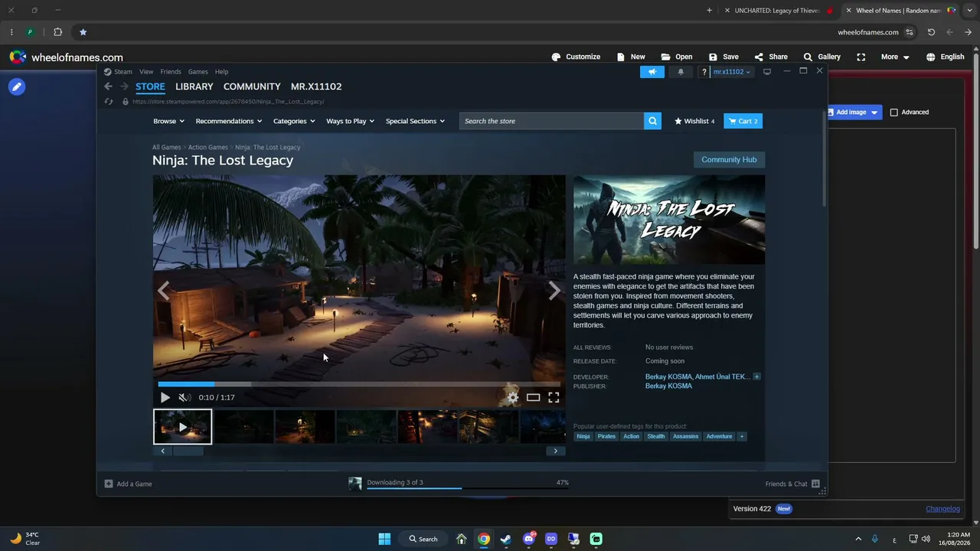The width and height of the screenshot is (980, 551).
Task: Open the Steam Friends menu
Action: (171, 72)
